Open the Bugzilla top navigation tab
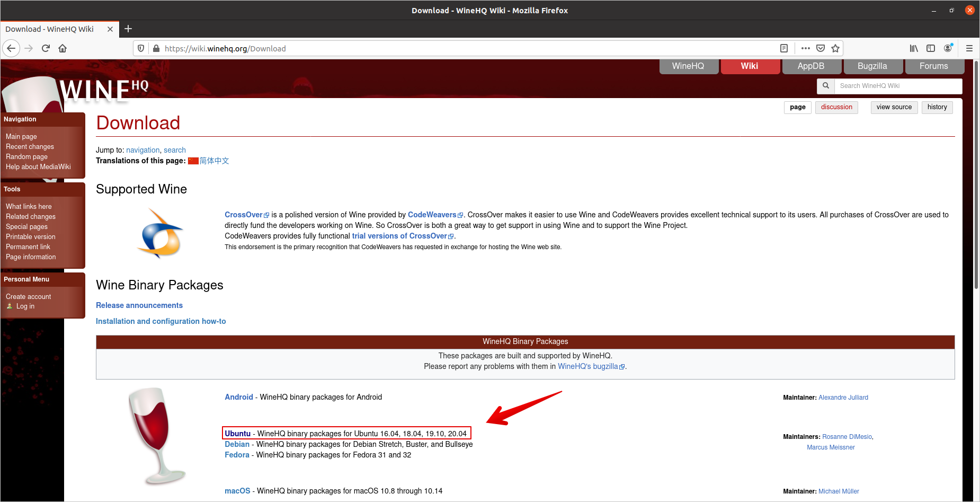980x502 pixels. coord(872,66)
